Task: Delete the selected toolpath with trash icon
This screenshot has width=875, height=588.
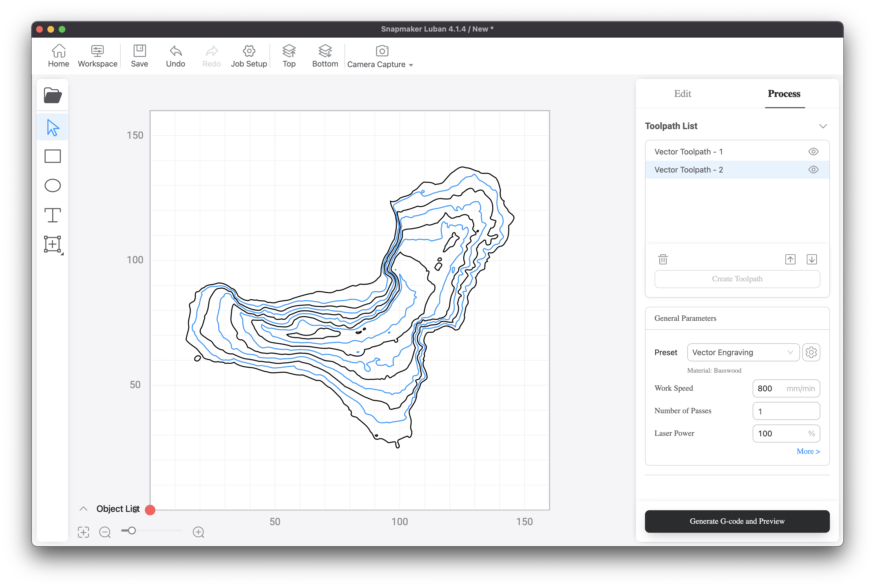Action: coord(663,259)
